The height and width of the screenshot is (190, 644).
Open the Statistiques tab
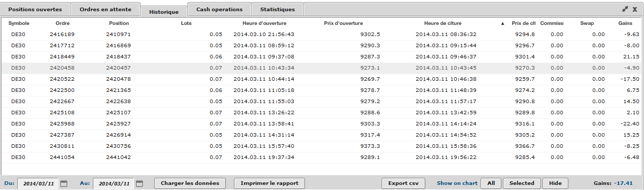pos(278,9)
